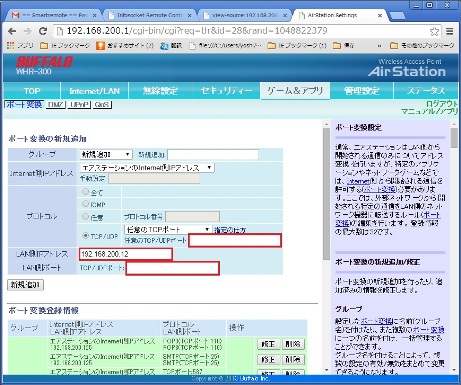Open the group dropdown (新規追加)
This screenshot has height=385, width=461.
(106, 155)
